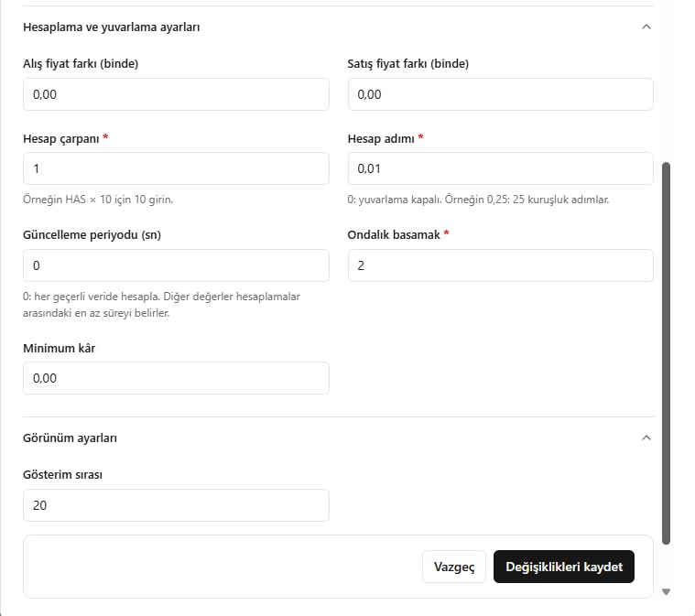Focus the Hesap adımı input
The image size is (695, 616).
(500, 168)
